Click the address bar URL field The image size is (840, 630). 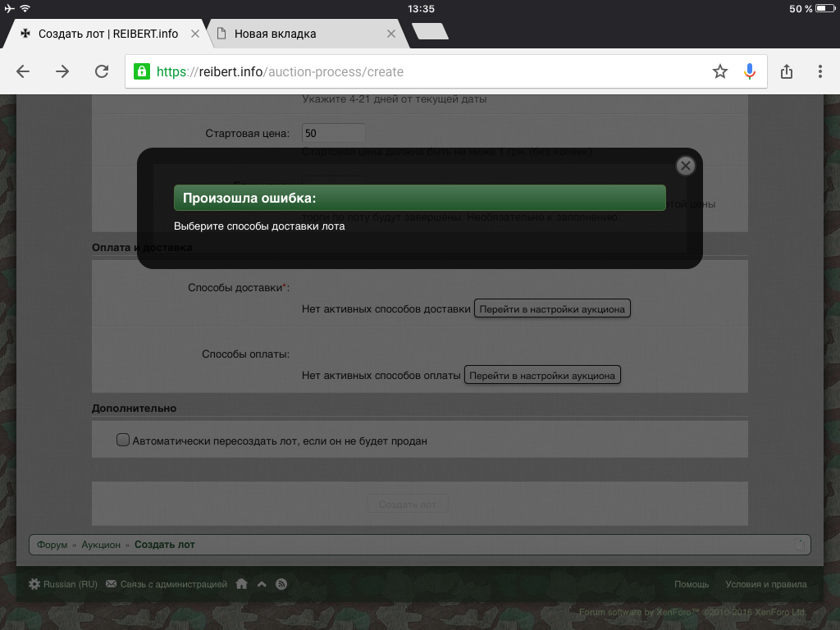427,71
